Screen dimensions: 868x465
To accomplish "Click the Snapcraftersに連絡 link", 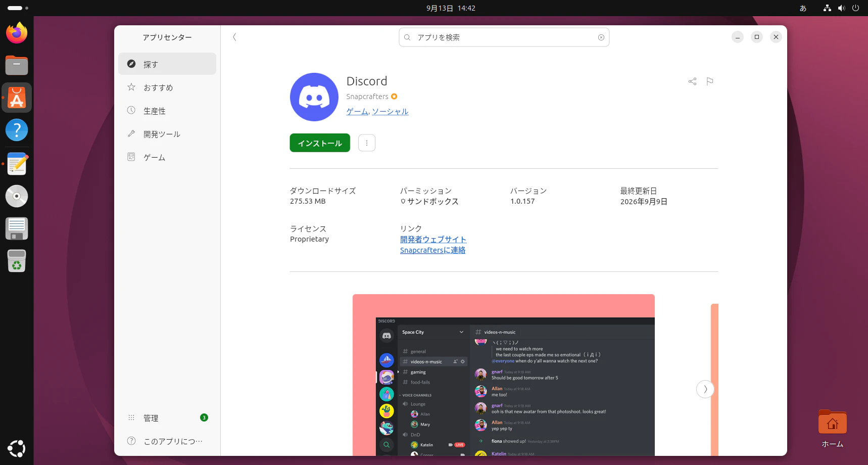I will [432, 250].
